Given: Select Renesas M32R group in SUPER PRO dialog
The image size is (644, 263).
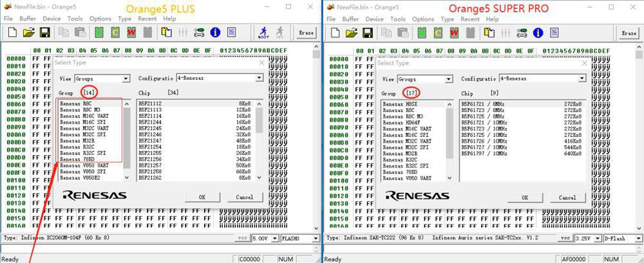Looking at the screenshot, I should (x=400, y=154).
